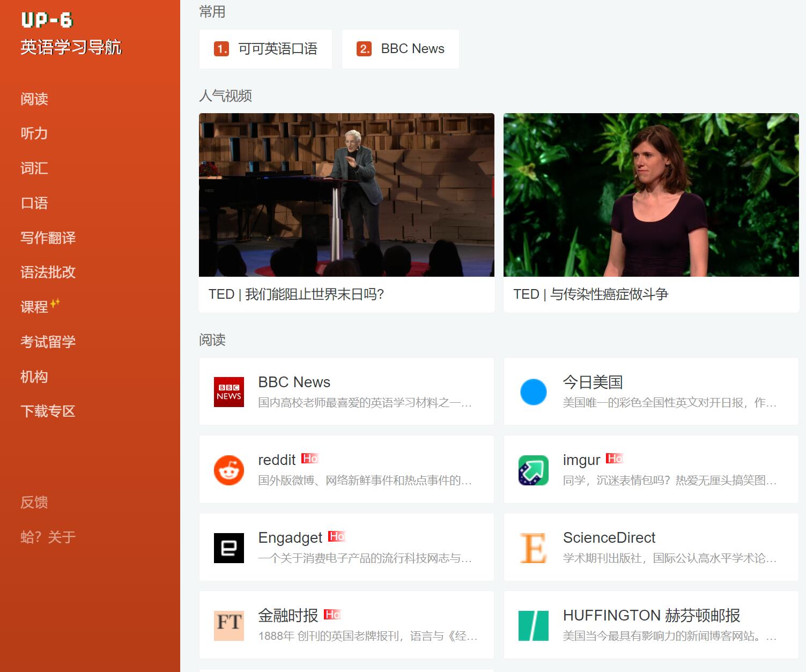The width and height of the screenshot is (806, 672).
Task: Click the blue circle icon for 今日美国
Action: (533, 392)
